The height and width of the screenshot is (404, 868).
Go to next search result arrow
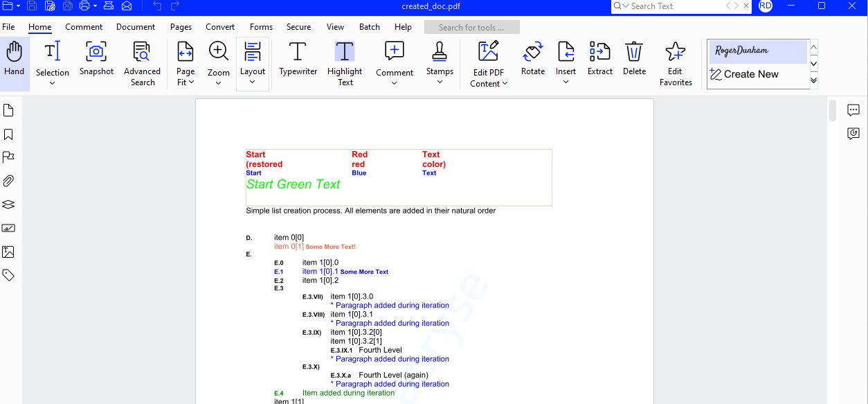[736, 6]
